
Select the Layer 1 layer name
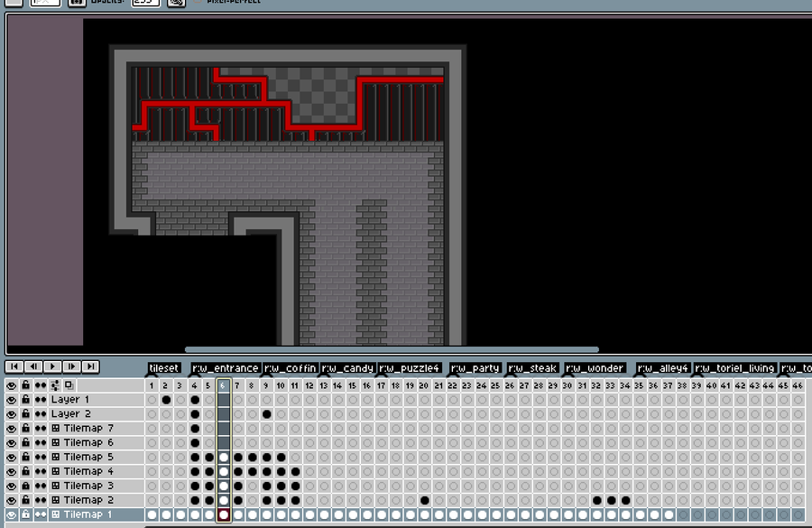coord(69,400)
